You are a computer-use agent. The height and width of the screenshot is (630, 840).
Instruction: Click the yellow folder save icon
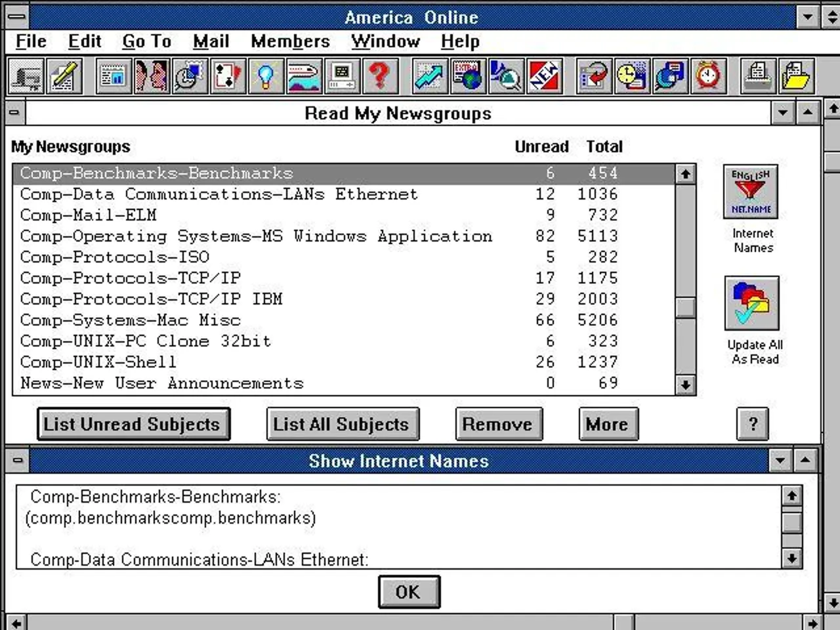pyautogui.click(x=796, y=76)
